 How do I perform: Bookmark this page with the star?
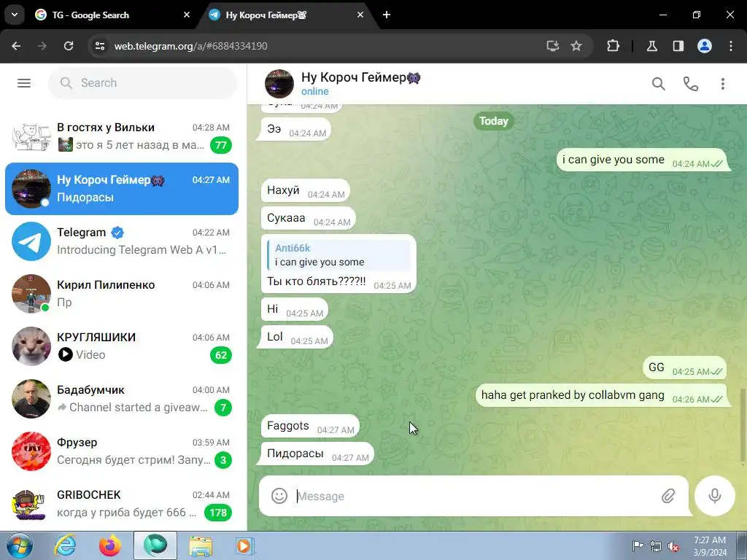pyautogui.click(x=576, y=46)
